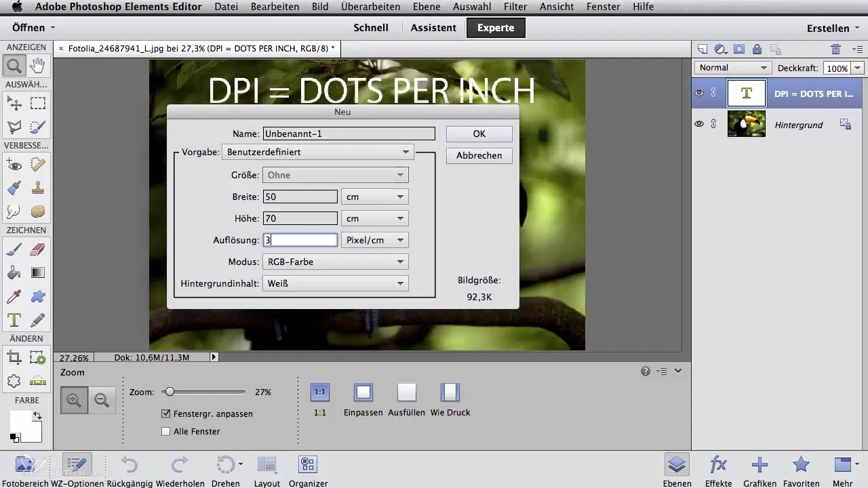
Task: Select the Rectangular Marquee tool
Action: point(38,103)
